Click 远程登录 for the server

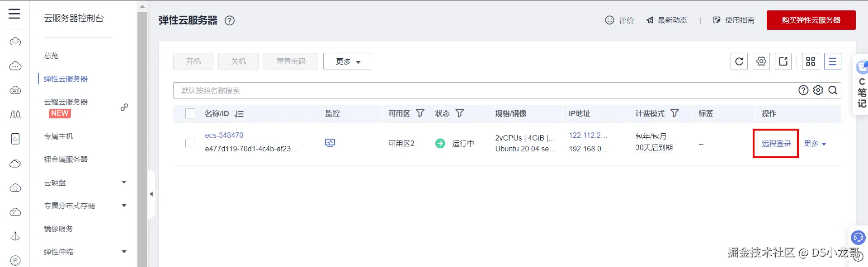click(x=776, y=144)
